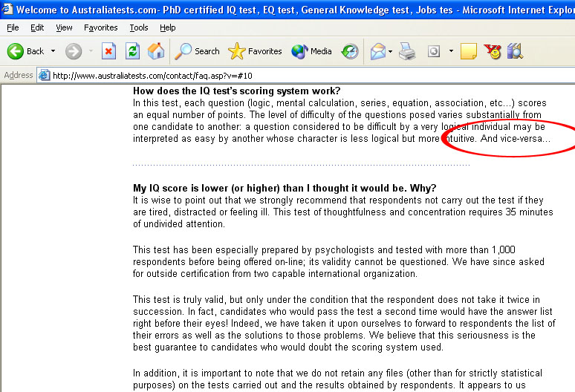Viewport: 575px width, 392px height.
Task: Click the Research books icon
Action: [516, 51]
